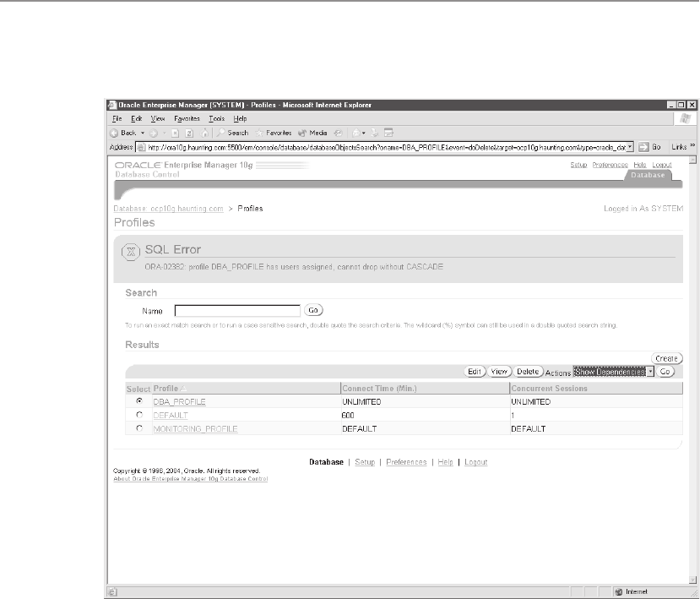Click the IE title bar icon
This screenshot has height=599, width=700.
click(112, 105)
